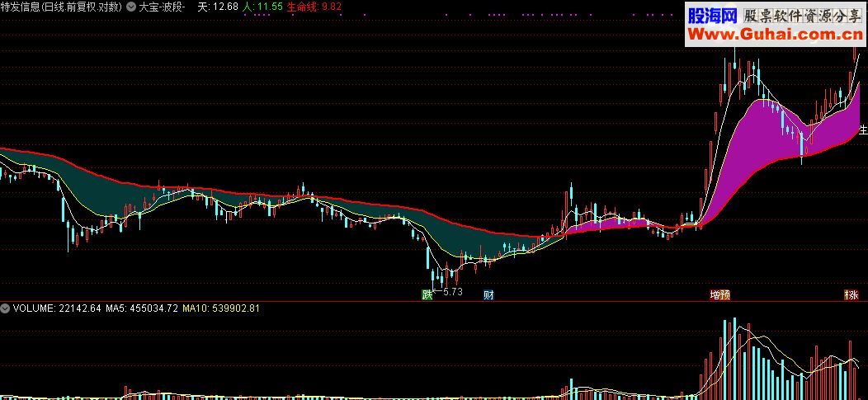Select the green 人: 11.55 value

[x=263, y=7]
